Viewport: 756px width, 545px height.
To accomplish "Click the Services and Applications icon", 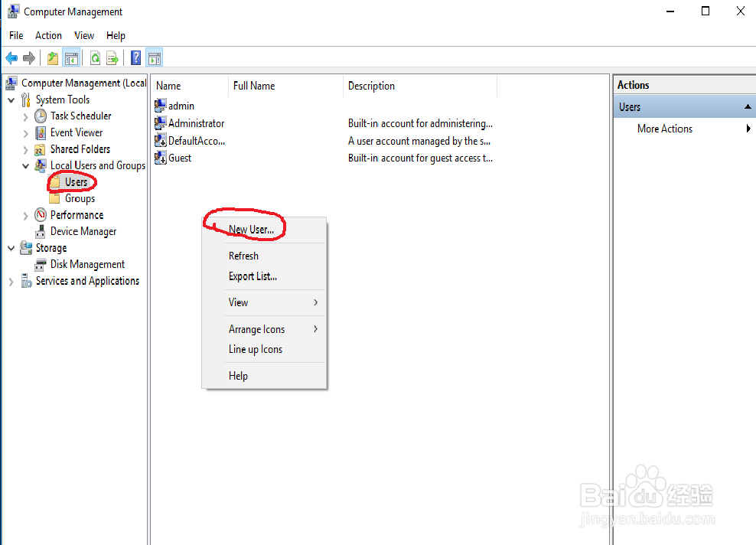I will click(26, 281).
